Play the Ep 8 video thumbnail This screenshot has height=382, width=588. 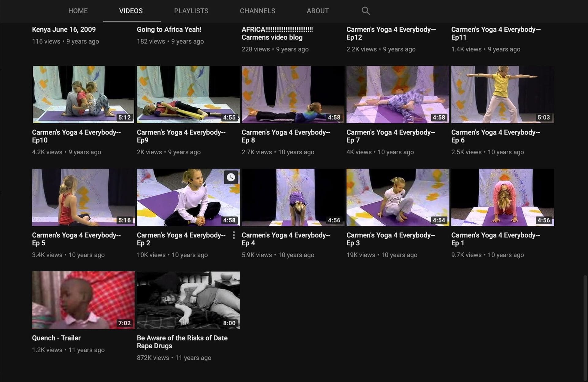(x=293, y=95)
